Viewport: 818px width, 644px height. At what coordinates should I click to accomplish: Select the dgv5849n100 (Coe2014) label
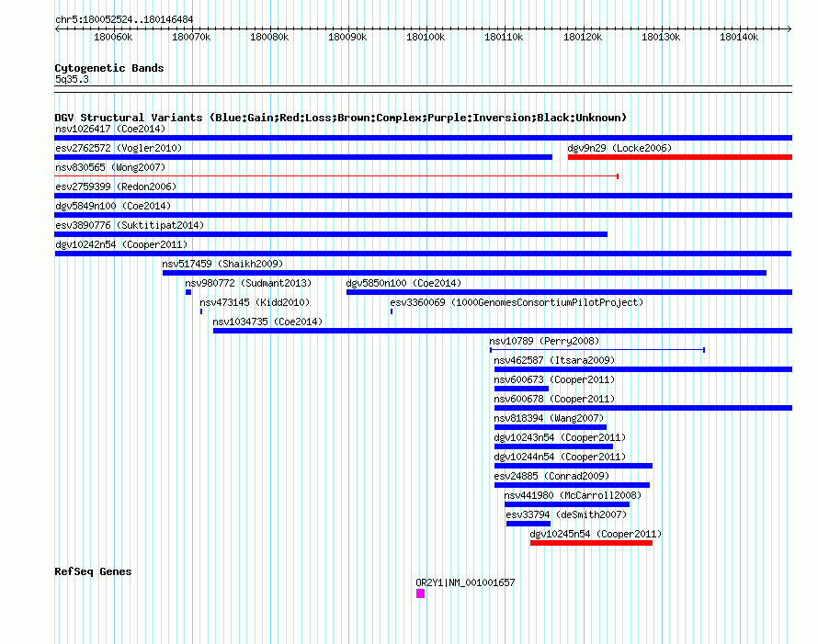coord(113,206)
